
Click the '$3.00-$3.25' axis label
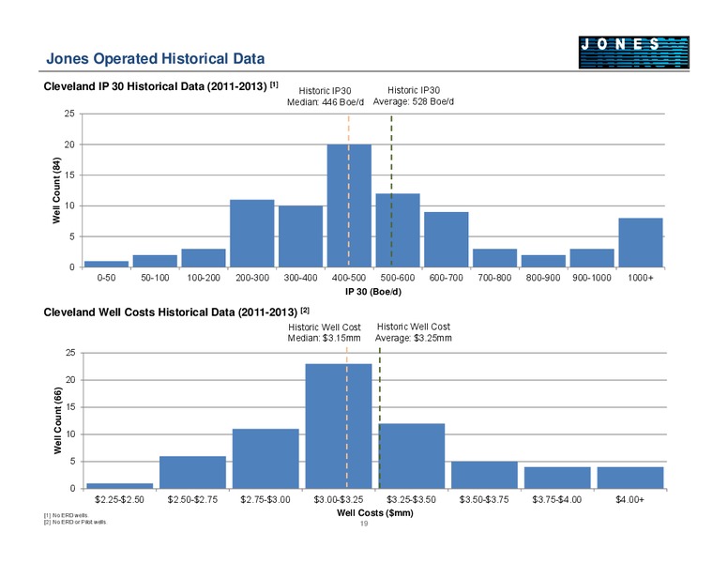pyautogui.click(x=339, y=500)
